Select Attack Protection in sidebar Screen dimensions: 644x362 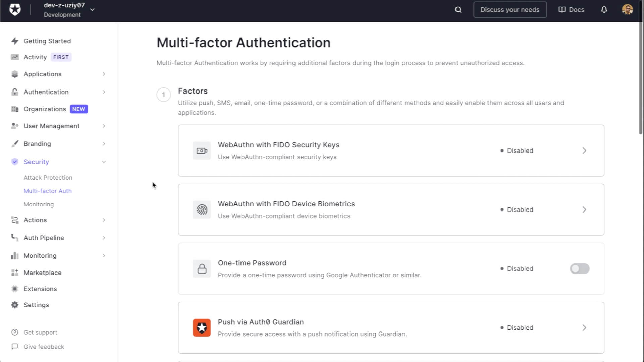(48, 177)
